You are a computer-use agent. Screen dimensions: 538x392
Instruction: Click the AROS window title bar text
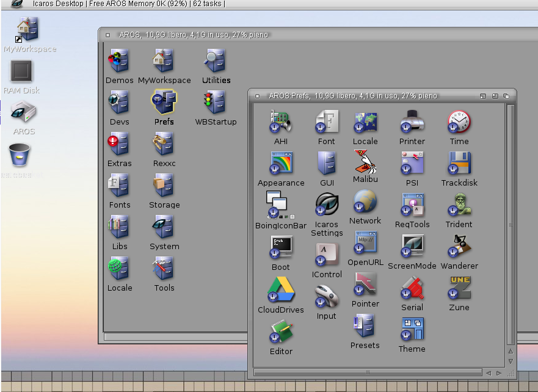(x=193, y=35)
